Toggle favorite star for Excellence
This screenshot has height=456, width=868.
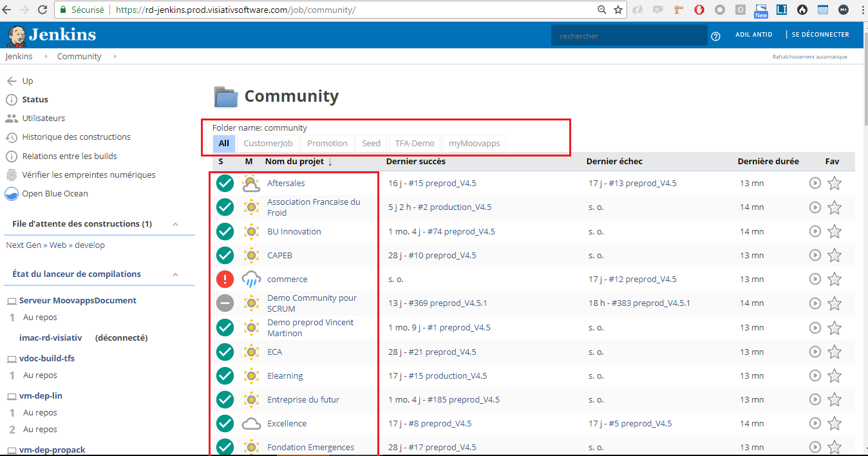tap(835, 423)
